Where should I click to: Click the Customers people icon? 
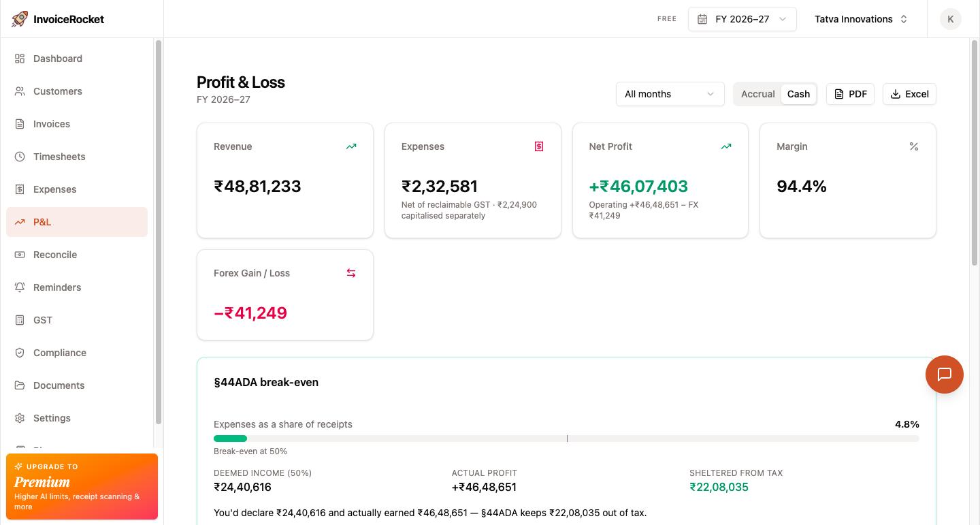pyautogui.click(x=20, y=91)
